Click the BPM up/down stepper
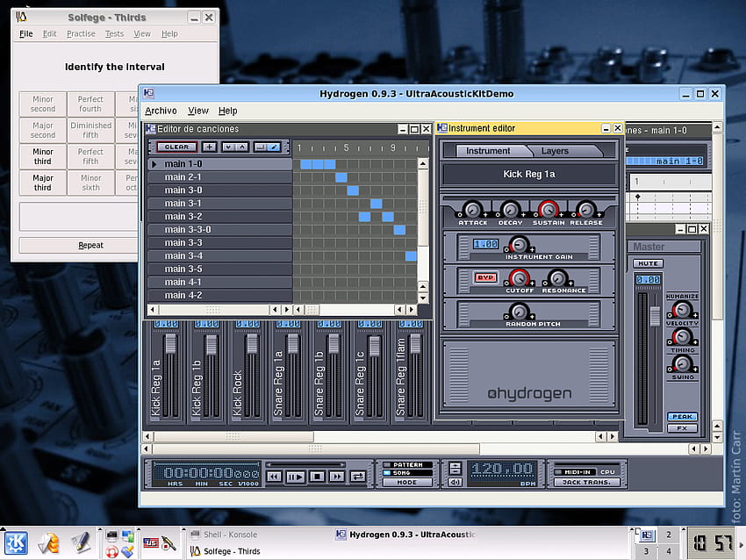The height and width of the screenshot is (560, 746). 455,468
